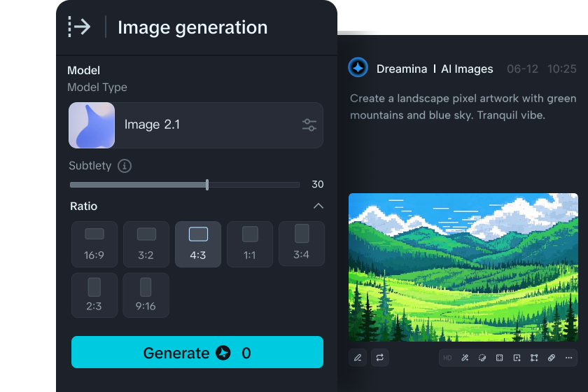
Task: Open the Image 2.1 model selector
Action: click(196, 125)
